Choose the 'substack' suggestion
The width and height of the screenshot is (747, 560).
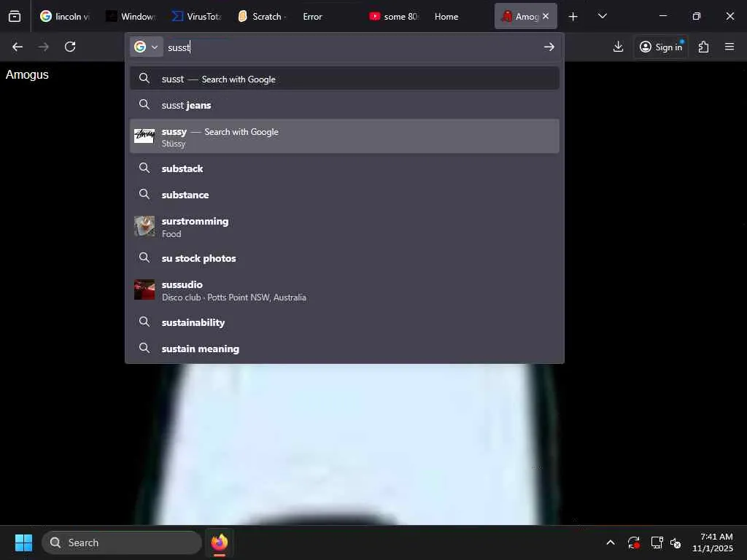coord(344,168)
